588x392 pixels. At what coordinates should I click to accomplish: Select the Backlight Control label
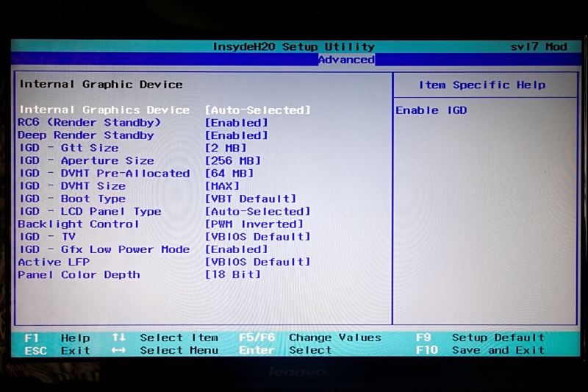79,224
